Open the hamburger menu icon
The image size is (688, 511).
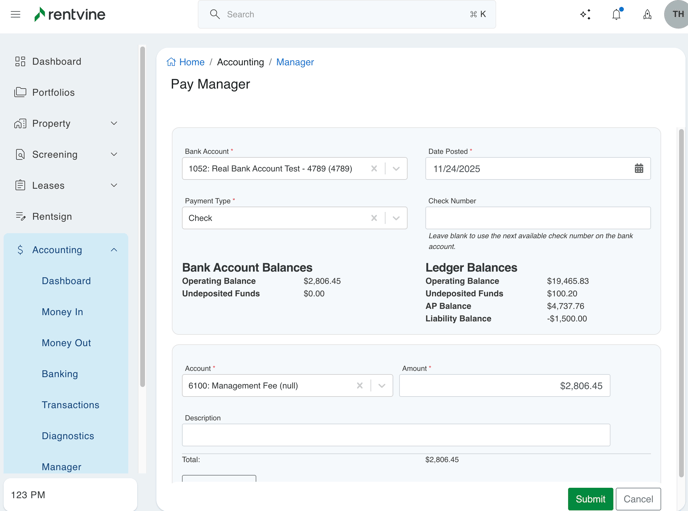pos(15,15)
